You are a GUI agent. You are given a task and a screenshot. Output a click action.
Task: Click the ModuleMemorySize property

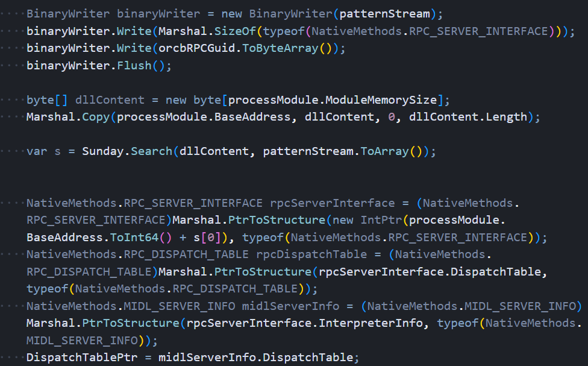[x=381, y=100]
